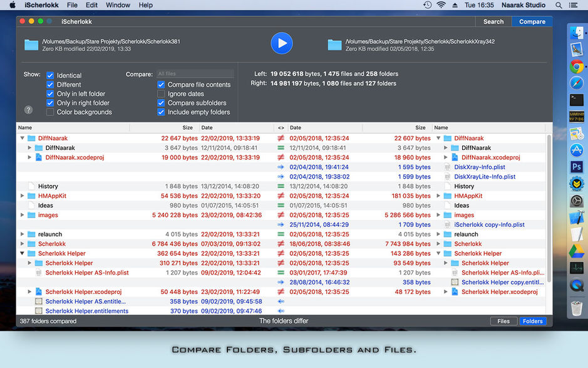Click the question mark help icon
Image resolution: width=588 pixels, height=368 pixels.
28,110
